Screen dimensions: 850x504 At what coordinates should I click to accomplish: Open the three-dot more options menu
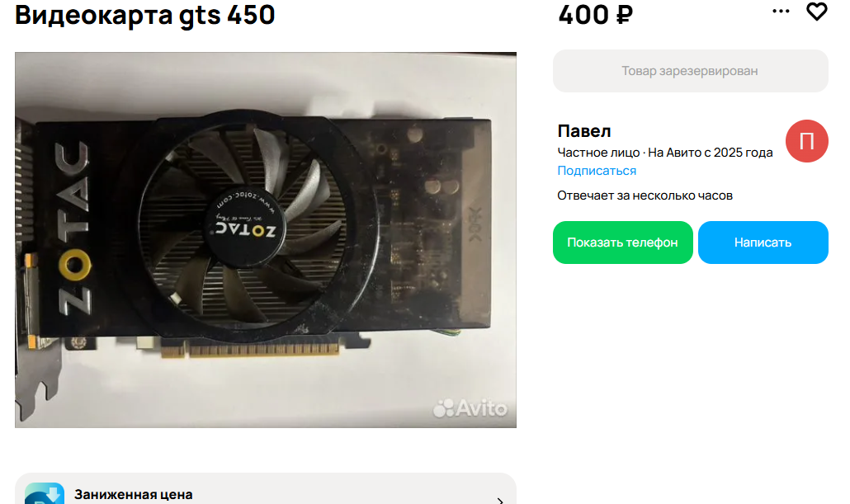tap(781, 11)
